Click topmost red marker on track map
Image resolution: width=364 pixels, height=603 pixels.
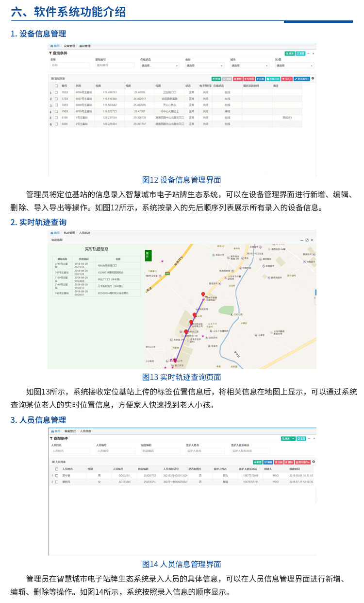pyautogui.click(x=203, y=294)
